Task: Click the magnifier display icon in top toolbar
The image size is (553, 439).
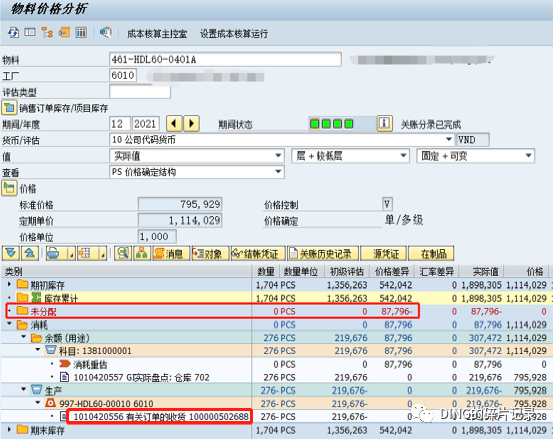Action: coord(105,33)
